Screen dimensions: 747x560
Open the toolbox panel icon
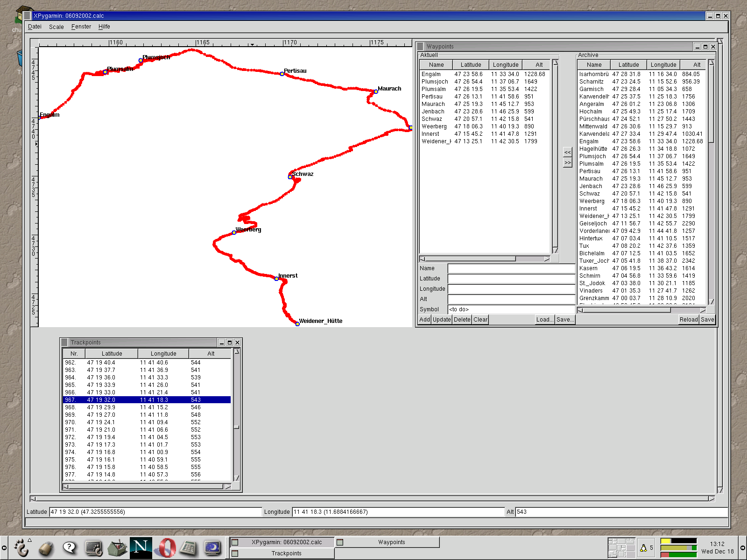click(117, 548)
